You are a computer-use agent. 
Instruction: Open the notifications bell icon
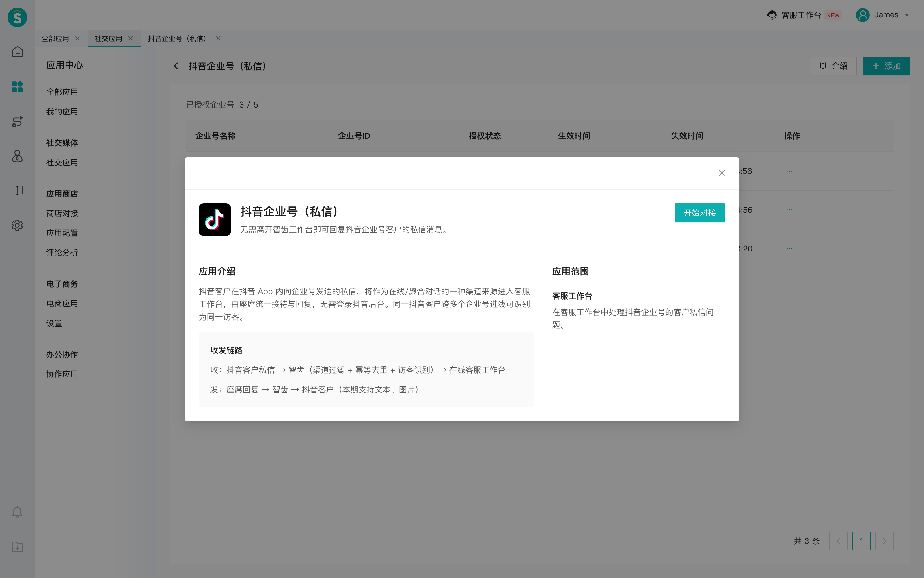click(x=17, y=512)
